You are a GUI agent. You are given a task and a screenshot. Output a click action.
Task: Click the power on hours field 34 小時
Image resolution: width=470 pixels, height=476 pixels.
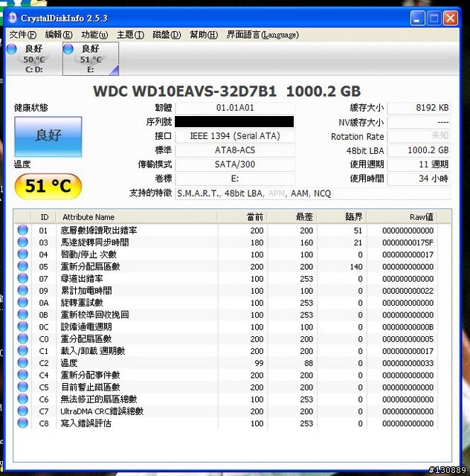click(419, 178)
